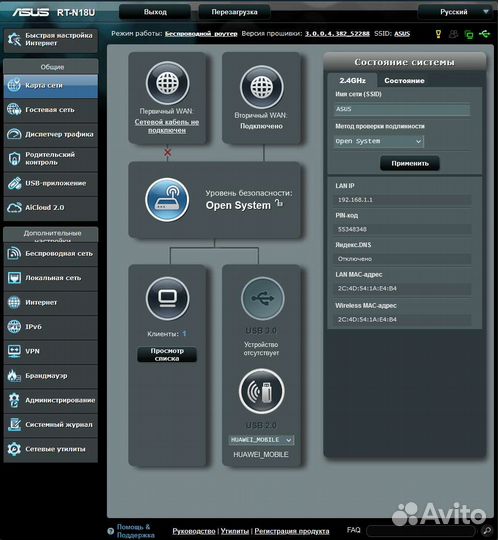Image resolution: width=498 pixels, height=540 pixels.
Task: Click the yellow light bulb status icon
Action: click(438, 34)
